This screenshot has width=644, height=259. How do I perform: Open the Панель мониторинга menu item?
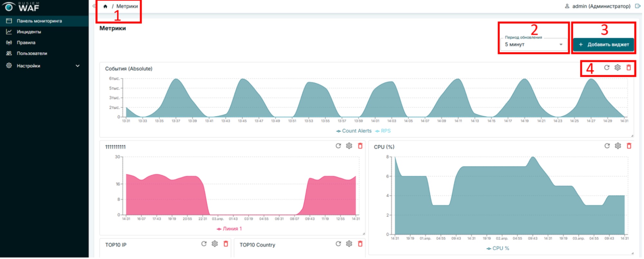[44, 21]
